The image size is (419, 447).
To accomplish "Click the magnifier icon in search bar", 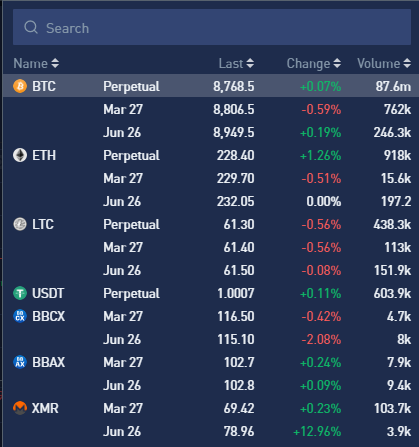I will pos(31,27).
